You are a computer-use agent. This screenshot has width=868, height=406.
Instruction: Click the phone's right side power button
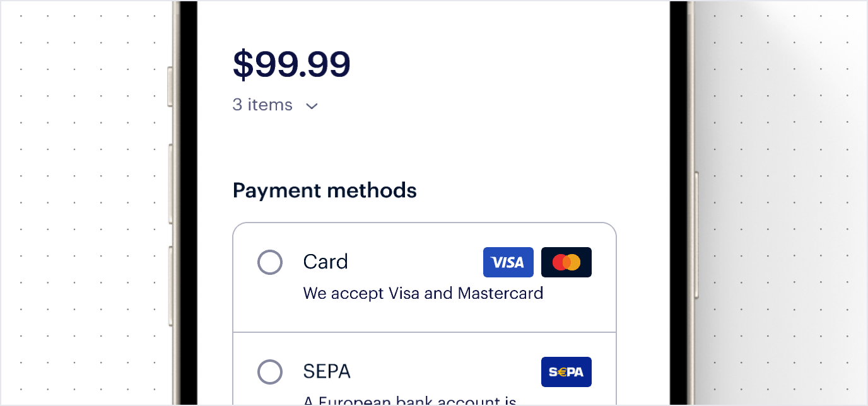point(696,235)
